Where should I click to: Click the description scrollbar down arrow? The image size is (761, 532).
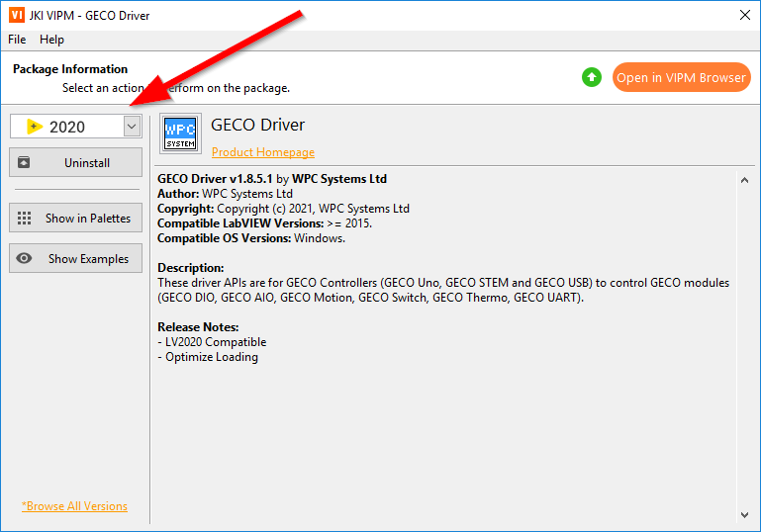point(745,513)
